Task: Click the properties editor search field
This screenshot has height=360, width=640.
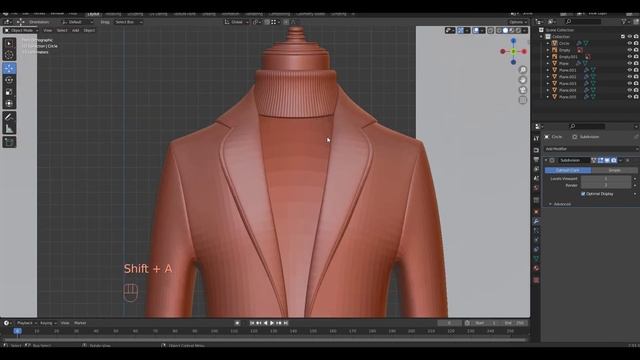Action: point(587,126)
